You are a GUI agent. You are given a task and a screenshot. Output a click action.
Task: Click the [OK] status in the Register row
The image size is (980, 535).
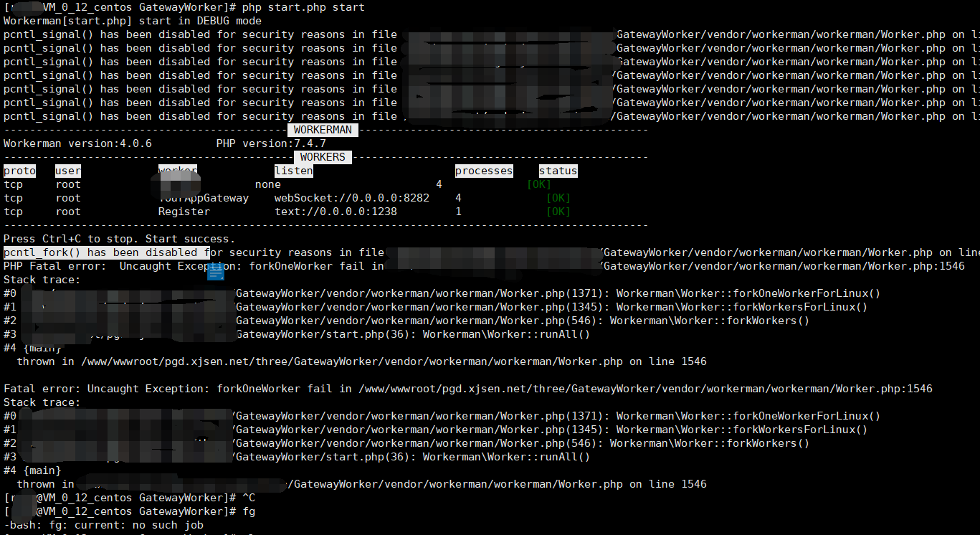(558, 212)
